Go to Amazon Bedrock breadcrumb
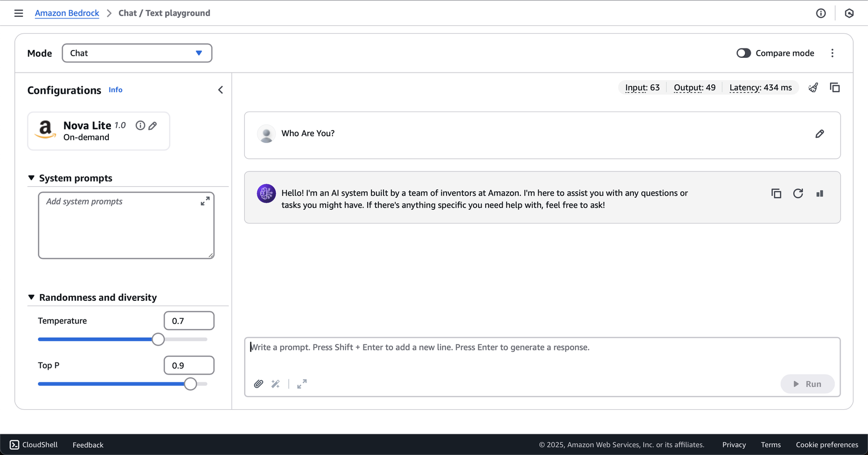868x455 pixels. [67, 13]
